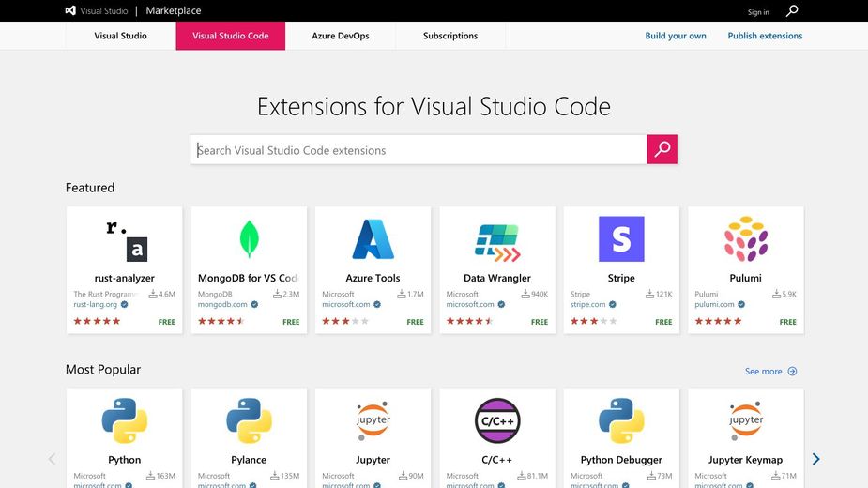The width and height of the screenshot is (868, 488).
Task: Open the Subscriptions tab
Action: coord(450,36)
